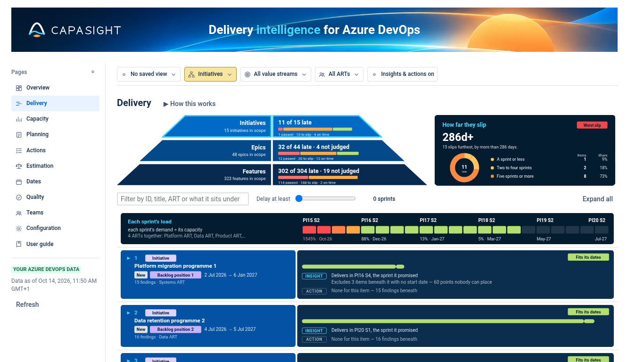Click the title Data retention programme 2
The height and width of the screenshot is (362, 644).
pyautogui.click(x=170, y=321)
